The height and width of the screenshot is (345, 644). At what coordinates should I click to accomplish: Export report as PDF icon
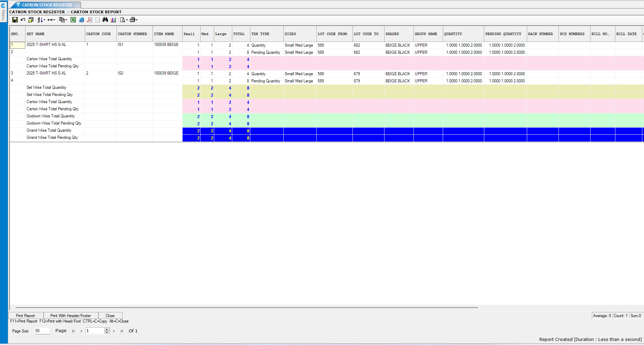pyautogui.click(x=90, y=20)
